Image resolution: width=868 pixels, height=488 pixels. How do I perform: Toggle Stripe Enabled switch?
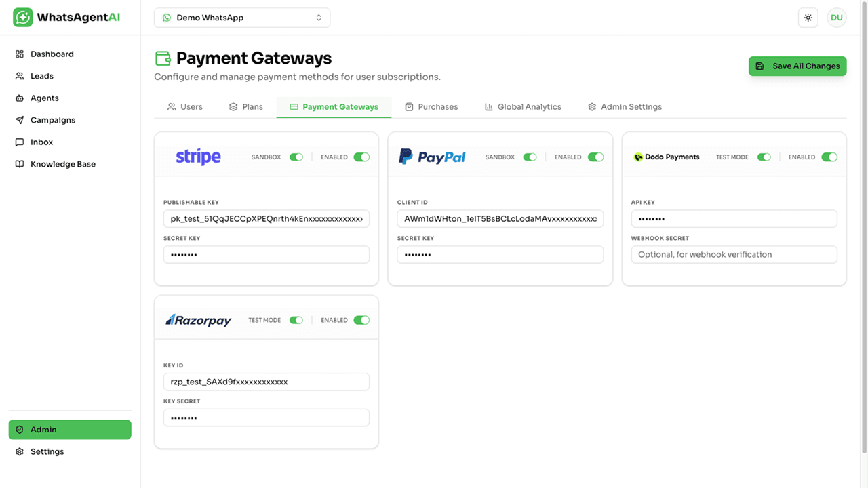[361, 157]
